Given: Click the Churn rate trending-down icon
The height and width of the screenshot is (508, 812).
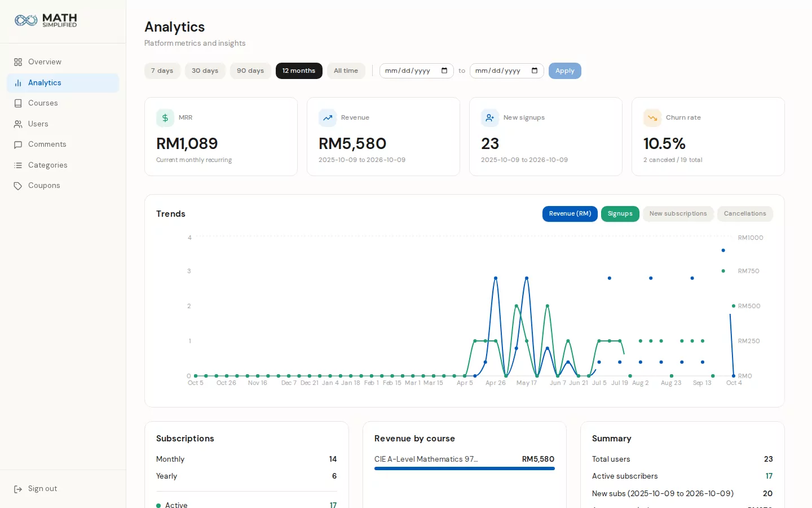Looking at the screenshot, I should 652,118.
